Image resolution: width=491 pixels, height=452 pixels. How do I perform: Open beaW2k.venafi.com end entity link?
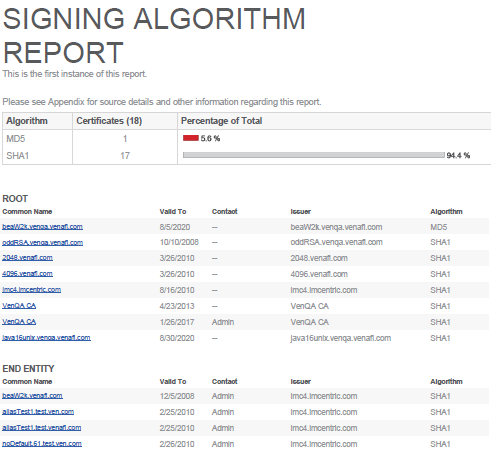pyautogui.click(x=32, y=396)
